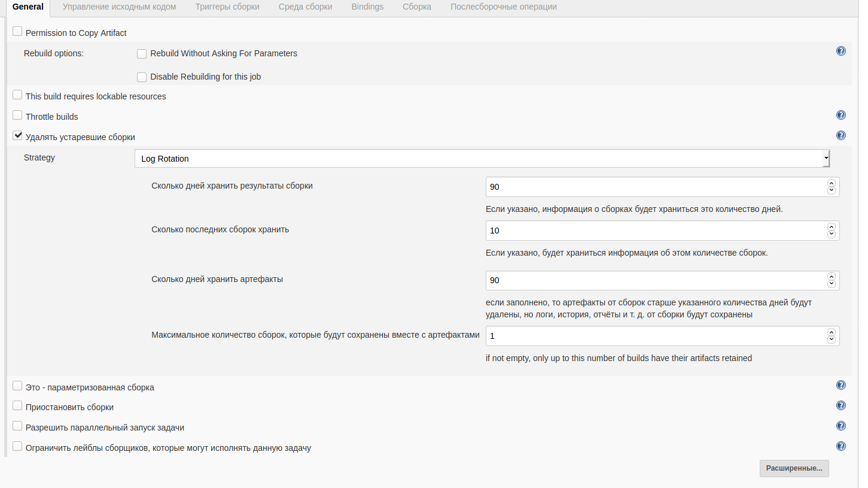Open help for Rebuild options
The width and height of the screenshot is (868, 488).
[x=840, y=51]
